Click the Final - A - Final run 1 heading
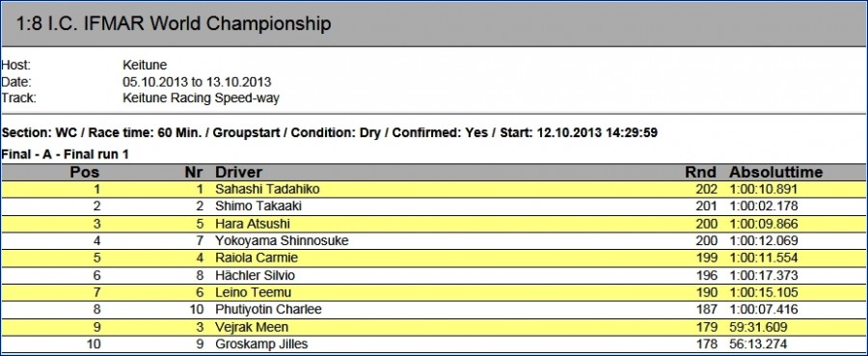868x356 pixels. coord(65,154)
